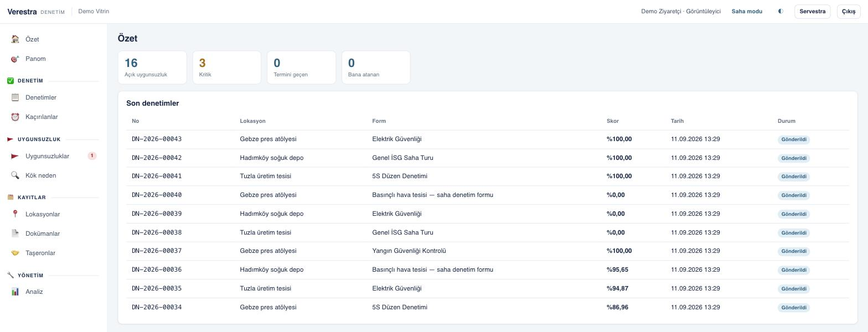Click the Servestra button
Image resolution: width=868 pixels, height=332 pixels.
(812, 11)
